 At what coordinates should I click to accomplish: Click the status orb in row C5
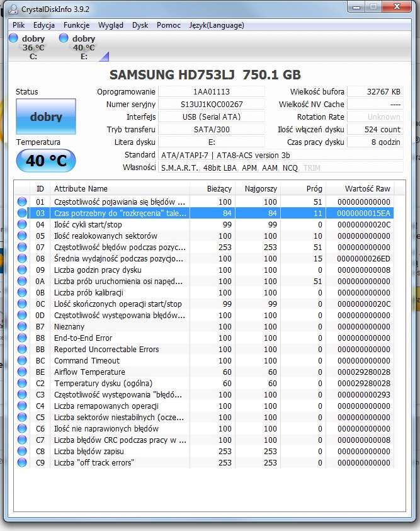pos(22,417)
